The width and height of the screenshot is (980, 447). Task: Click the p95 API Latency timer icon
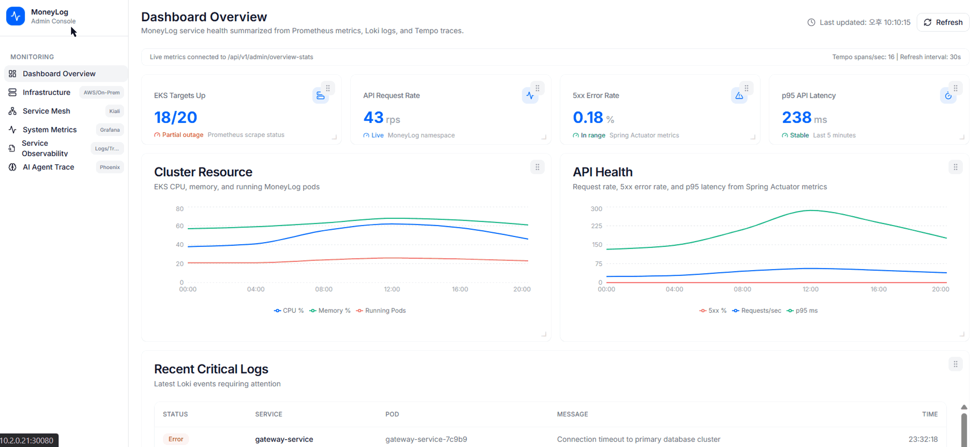948,96
